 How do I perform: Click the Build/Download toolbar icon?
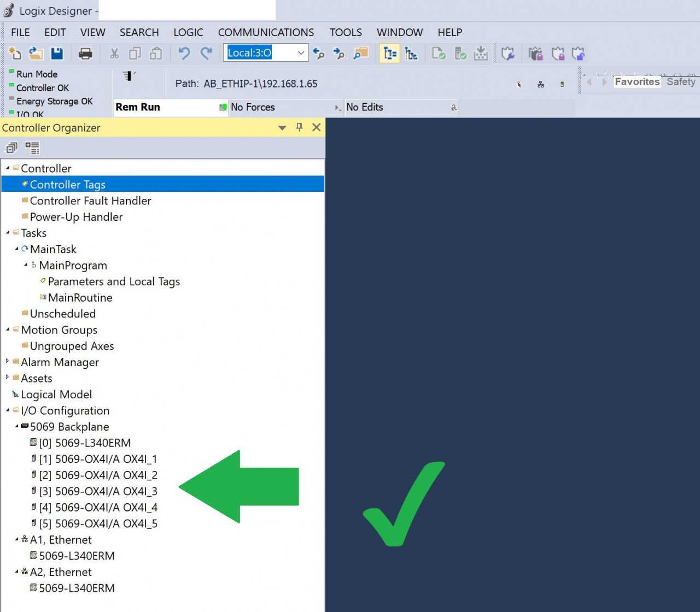[481, 53]
